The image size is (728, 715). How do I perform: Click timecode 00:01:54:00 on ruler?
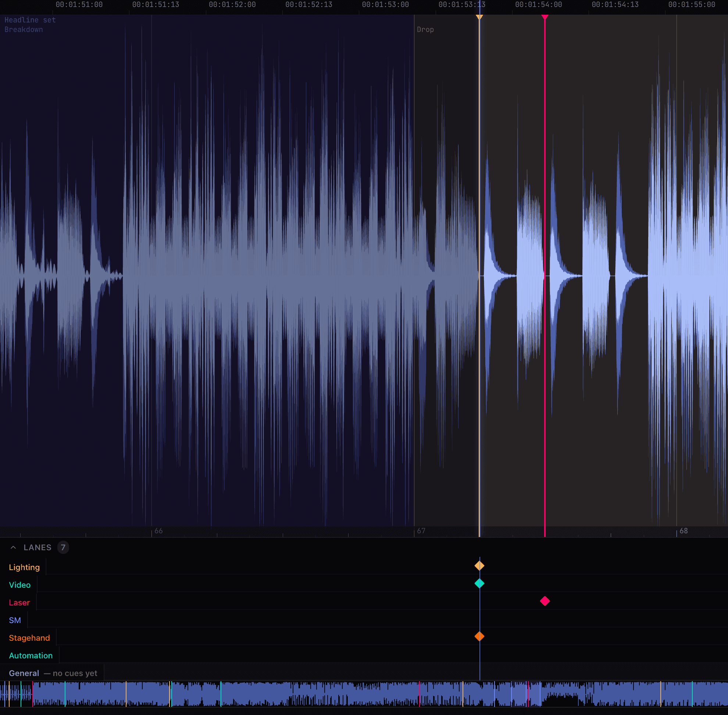538,4
